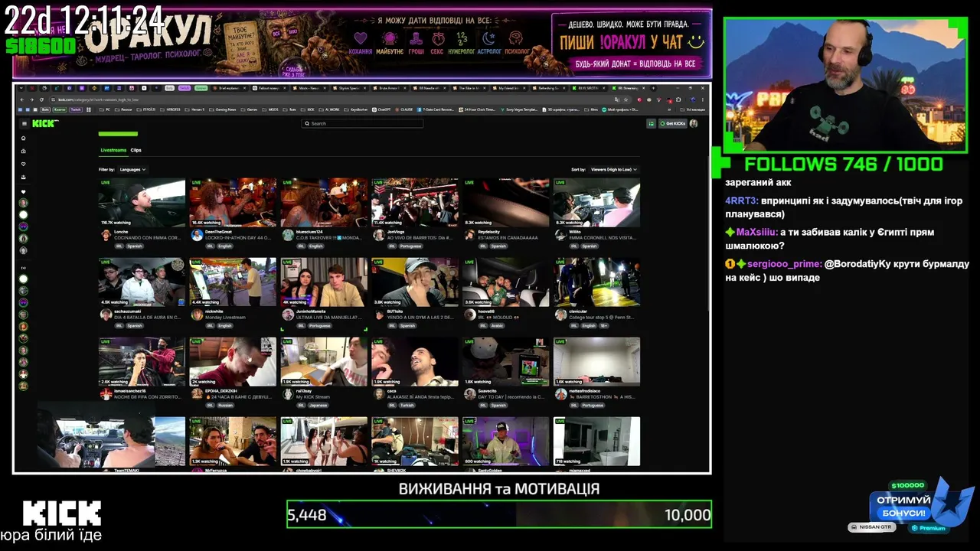
Task: Click the Get KICKs button
Action: pyautogui.click(x=672, y=123)
